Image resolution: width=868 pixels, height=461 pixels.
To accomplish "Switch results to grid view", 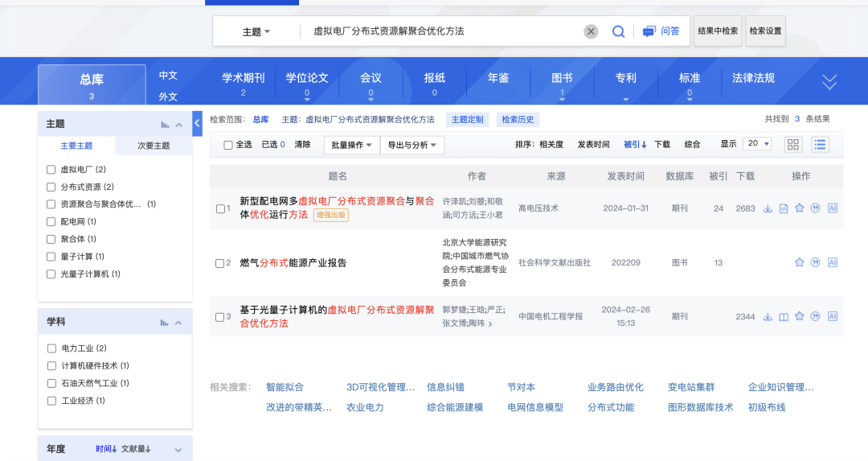I will (793, 145).
